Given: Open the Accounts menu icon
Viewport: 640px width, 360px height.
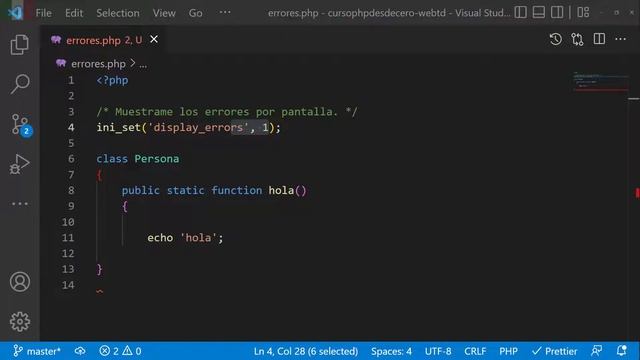Looking at the screenshot, I should click(20, 282).
